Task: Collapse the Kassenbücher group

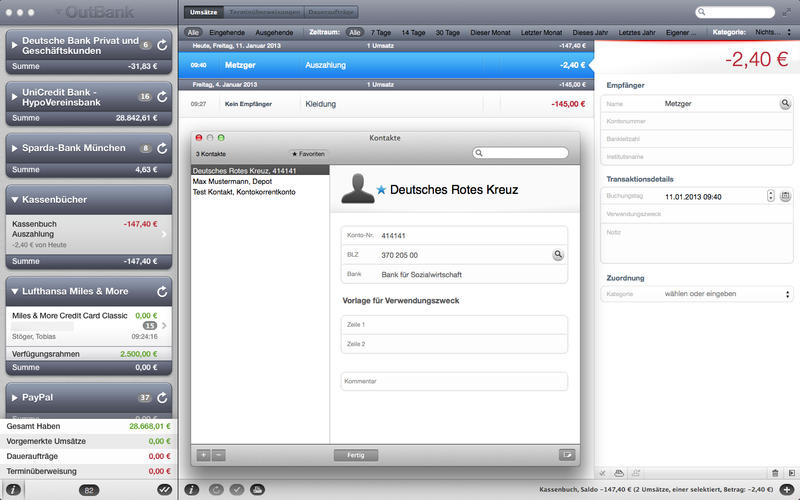Action: tap(15, 199)
